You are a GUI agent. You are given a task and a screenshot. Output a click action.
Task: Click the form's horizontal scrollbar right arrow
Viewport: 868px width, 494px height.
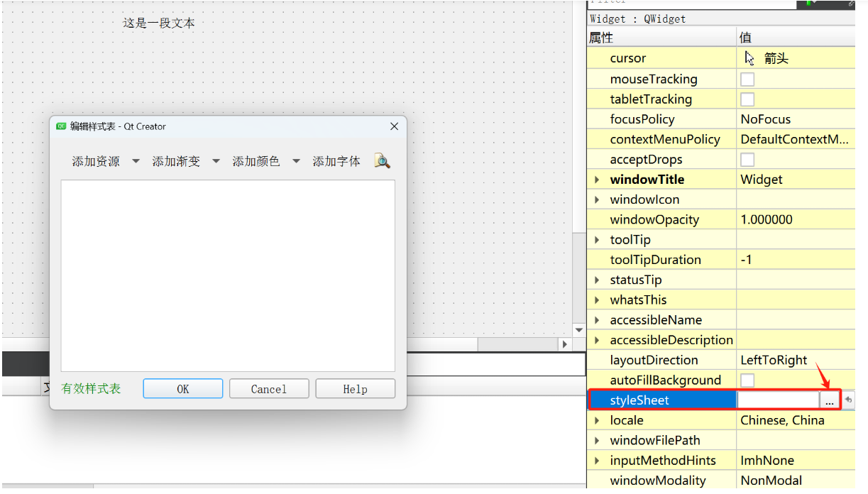(x=565, y=344)
